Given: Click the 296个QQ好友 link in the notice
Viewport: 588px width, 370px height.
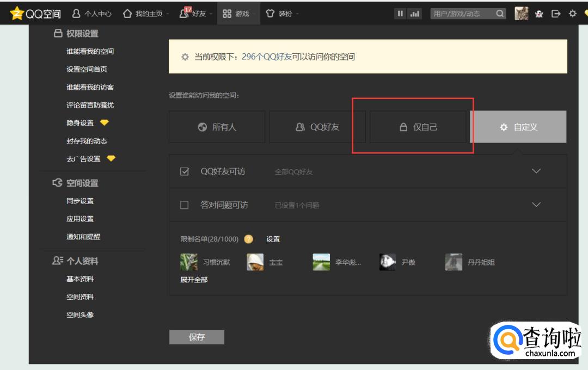Looking at the screenshot, I should click(x=267, y=57).
